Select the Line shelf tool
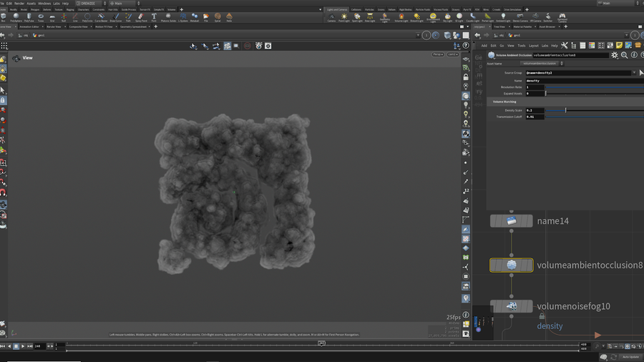The height and width of the screenshot is (362, 644). pos(75,17)
